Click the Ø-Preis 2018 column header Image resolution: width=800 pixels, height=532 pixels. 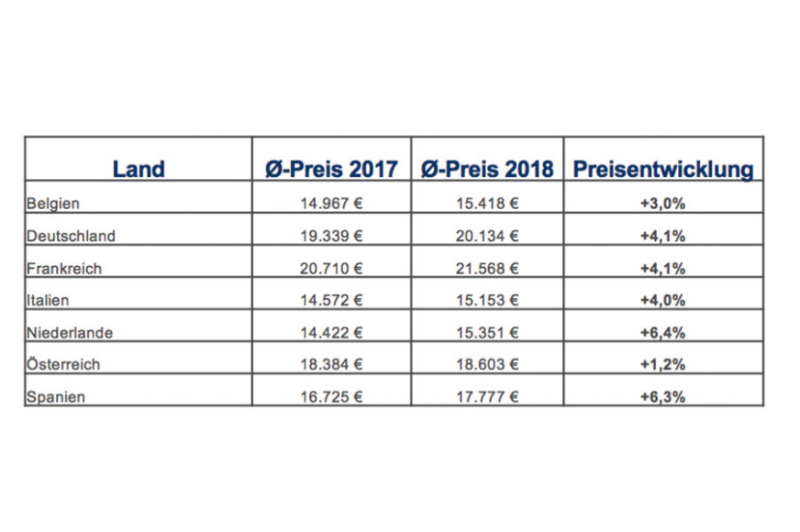[x=486, y=170]
